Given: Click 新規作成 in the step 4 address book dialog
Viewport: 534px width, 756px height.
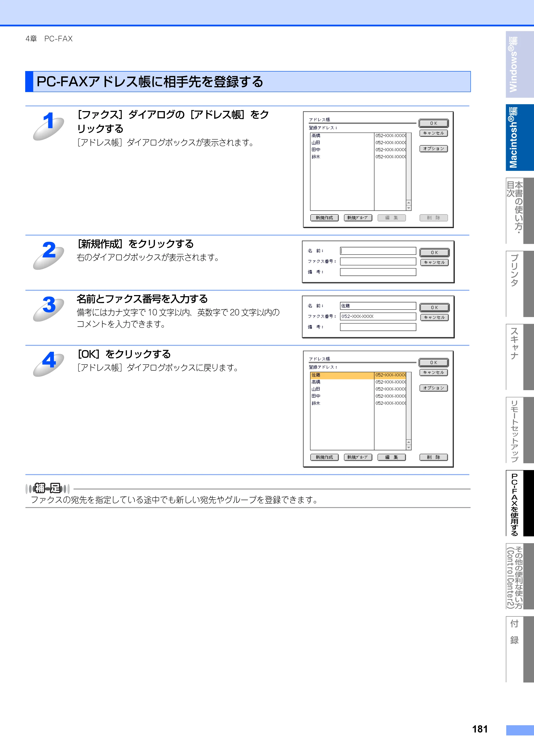Looking at the screenshot, I should click(324, 457).
